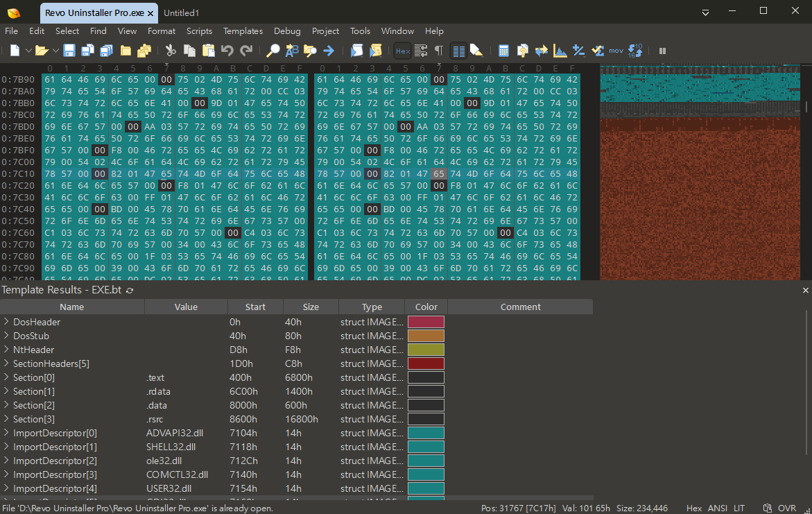The height and width of the screenshot is (514, 812).
Task: Close the Template Results panel
Action: click(805, 290)
